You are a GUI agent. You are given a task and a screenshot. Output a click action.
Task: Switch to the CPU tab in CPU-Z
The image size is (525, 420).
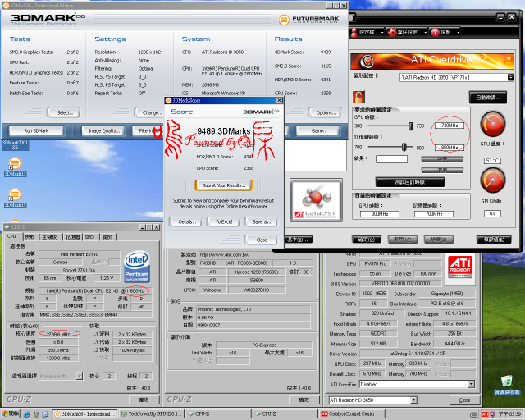coord(12,236)
